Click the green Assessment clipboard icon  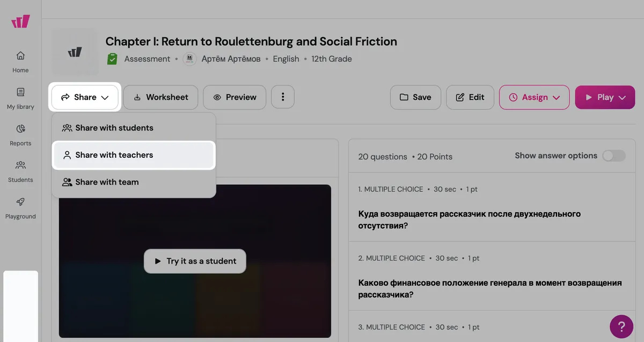[x=112, y=59]
